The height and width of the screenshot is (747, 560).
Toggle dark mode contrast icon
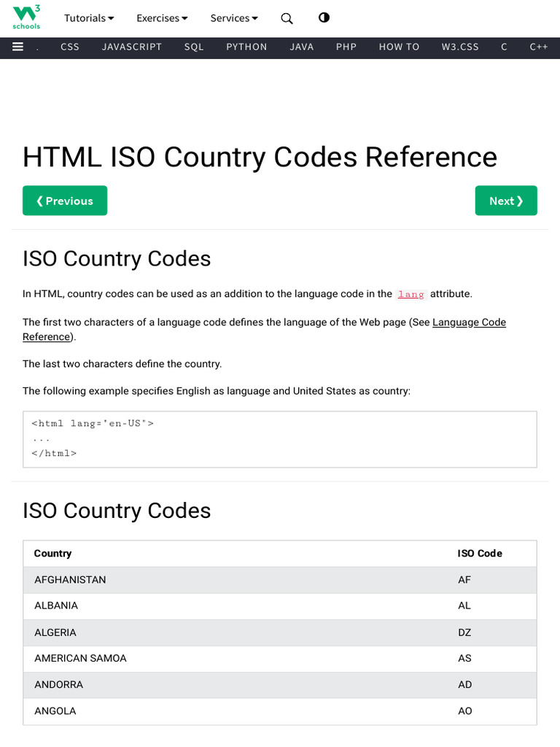324,18
